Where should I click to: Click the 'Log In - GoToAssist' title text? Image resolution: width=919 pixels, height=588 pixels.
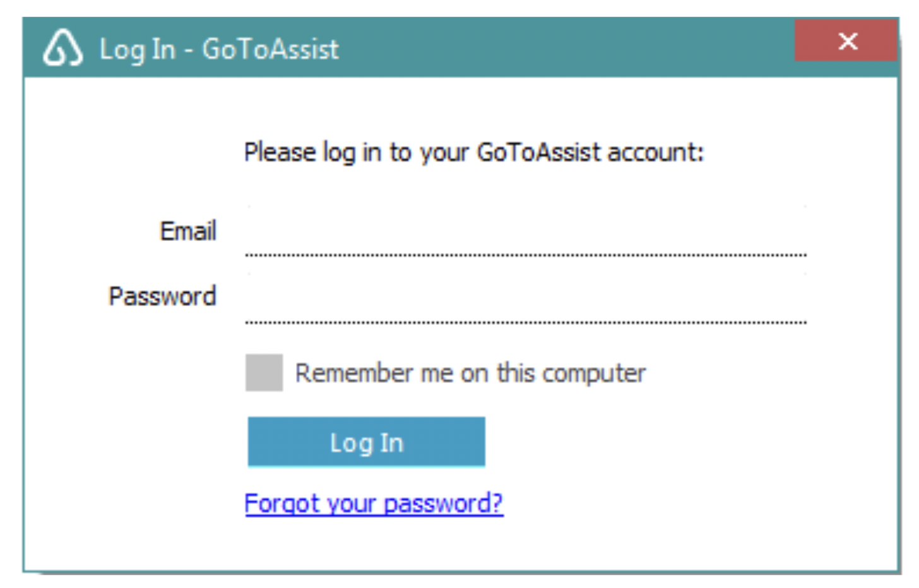219,50
